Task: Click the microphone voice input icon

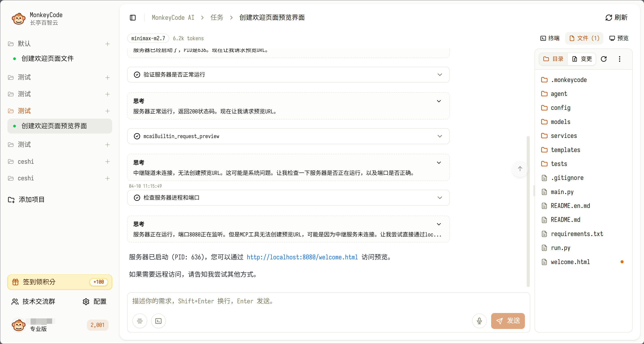Action: 479,321
